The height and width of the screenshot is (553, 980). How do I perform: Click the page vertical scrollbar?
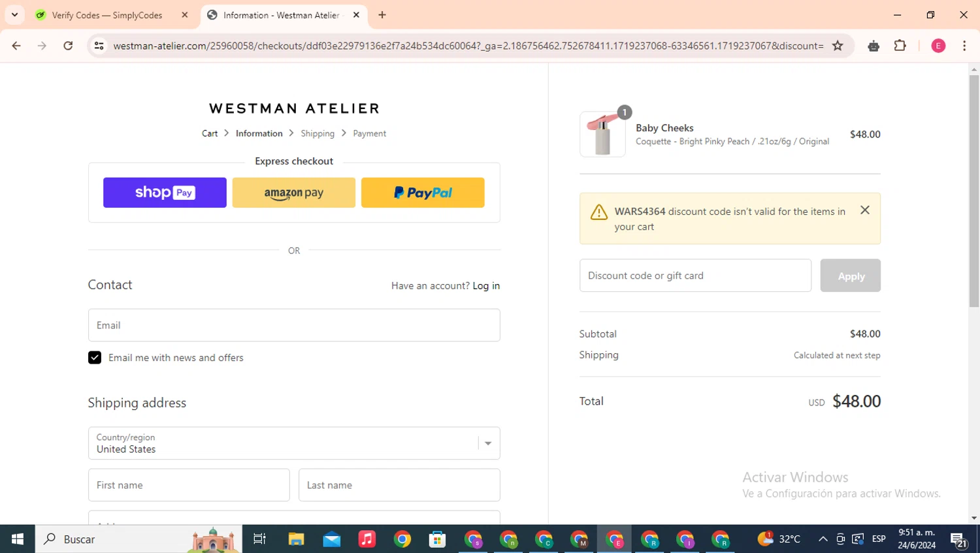pos(974,191)
